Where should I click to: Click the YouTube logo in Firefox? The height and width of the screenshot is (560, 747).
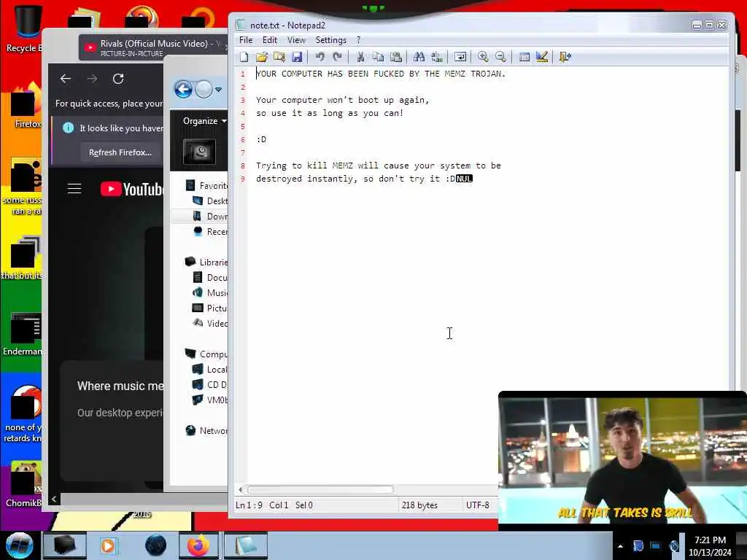[x=132, y=189]
